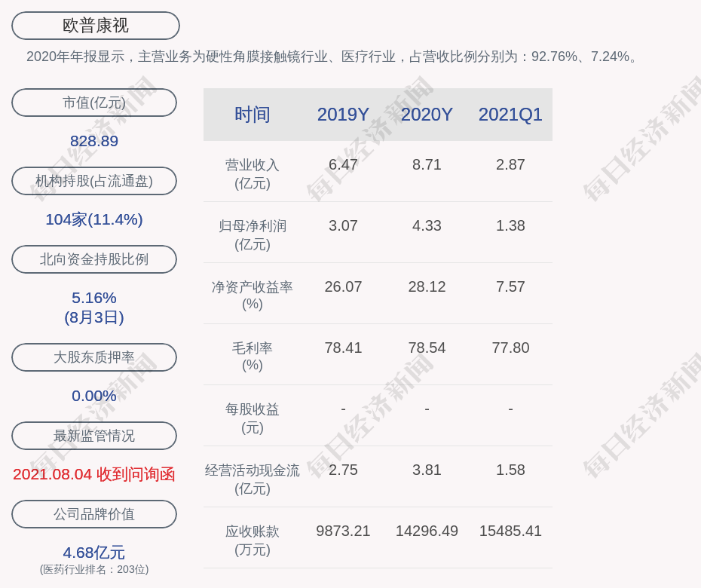Click the red 2021.08.04 收到问询函 notice

(94, 474)
